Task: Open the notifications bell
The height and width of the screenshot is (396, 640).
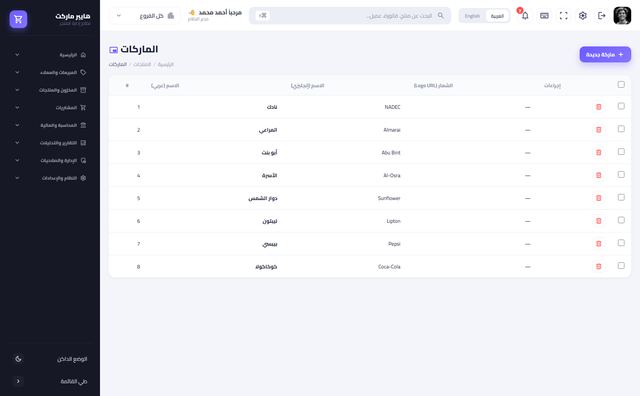Action: 525,16
